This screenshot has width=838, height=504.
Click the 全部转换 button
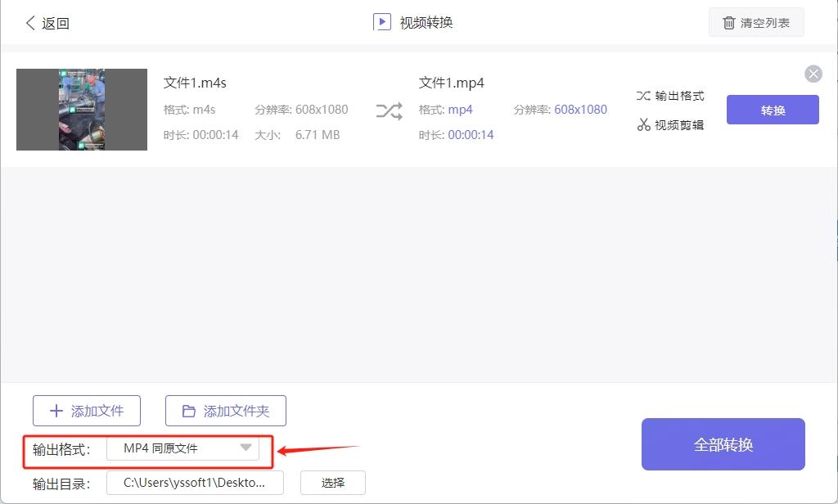pyautogui.click(x=723, y=443)
